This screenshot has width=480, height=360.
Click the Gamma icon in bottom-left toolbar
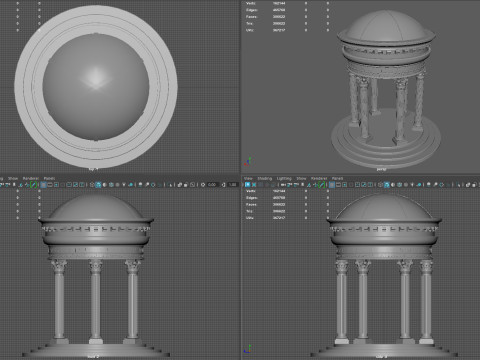coord(224,185)
